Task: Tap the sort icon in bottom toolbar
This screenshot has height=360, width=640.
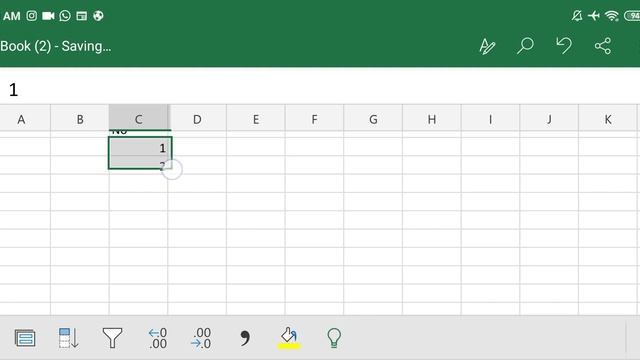Action: [69, 338]
